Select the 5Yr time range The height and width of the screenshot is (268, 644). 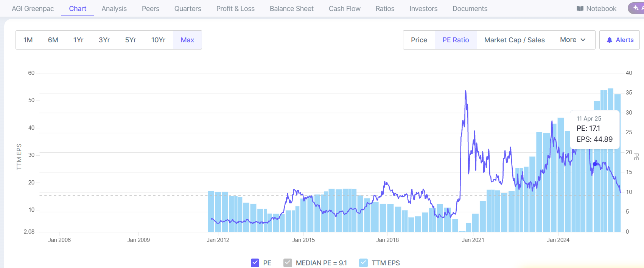click(x=131, y=40)
